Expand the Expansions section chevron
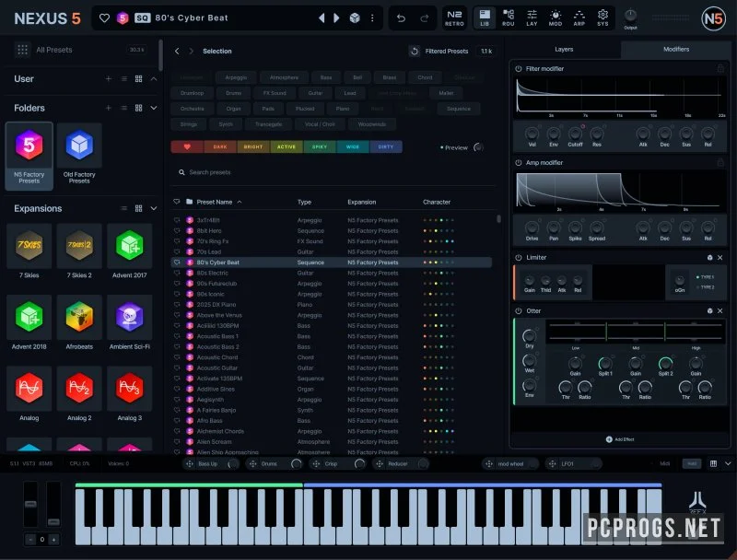The height and width of the screenshot is (560, 737). [154, 208]
